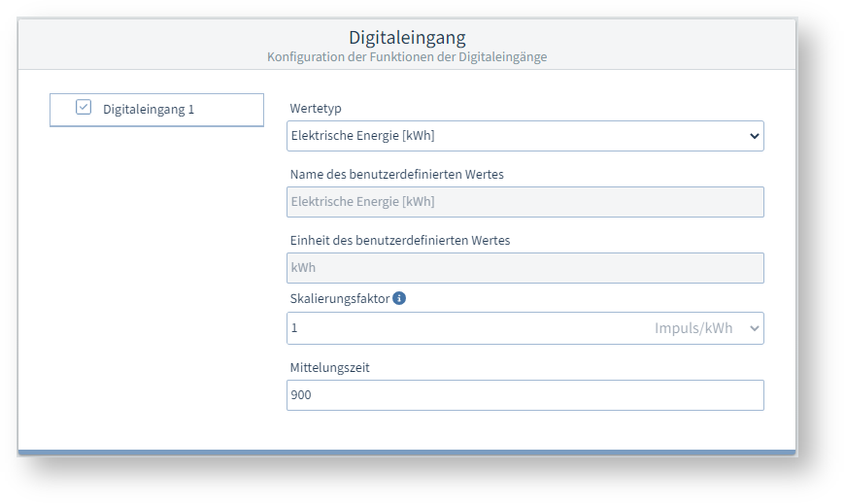This screenshot has width=845, height=504.
Task: Select the Digitaleingang 1 tab label
Action: point(149,109)
